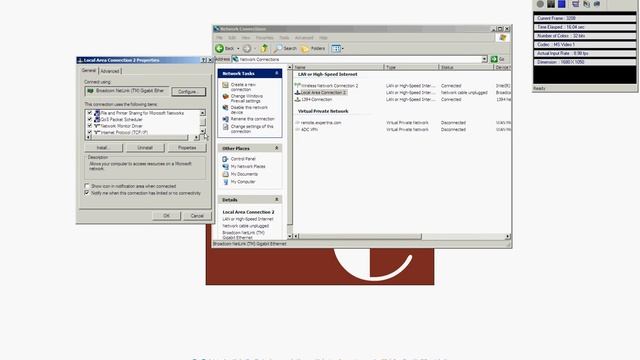
Task: Toggle QoS Packet Scheduler checkbox
Action: pos(90,119)
